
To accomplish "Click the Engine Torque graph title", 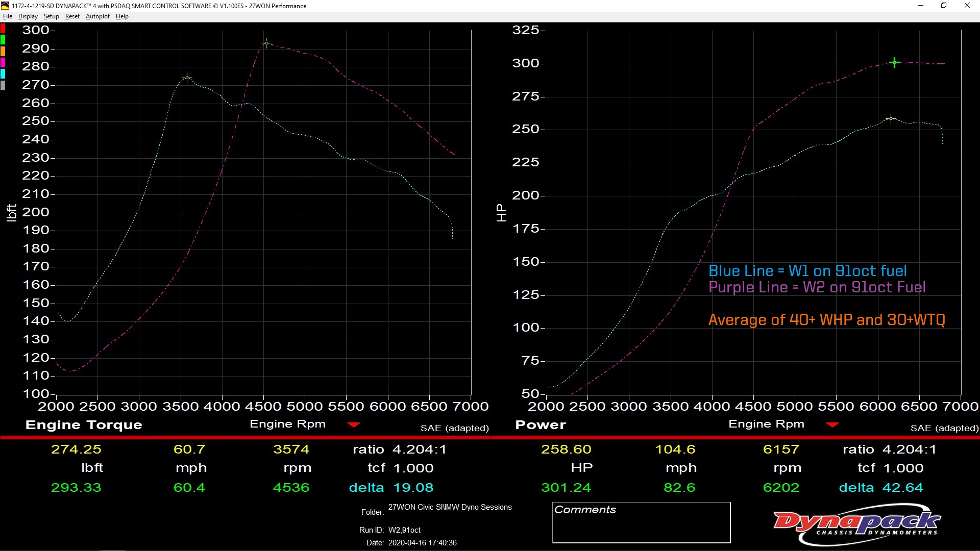I will pyautogui.click(x=84, y=425).
